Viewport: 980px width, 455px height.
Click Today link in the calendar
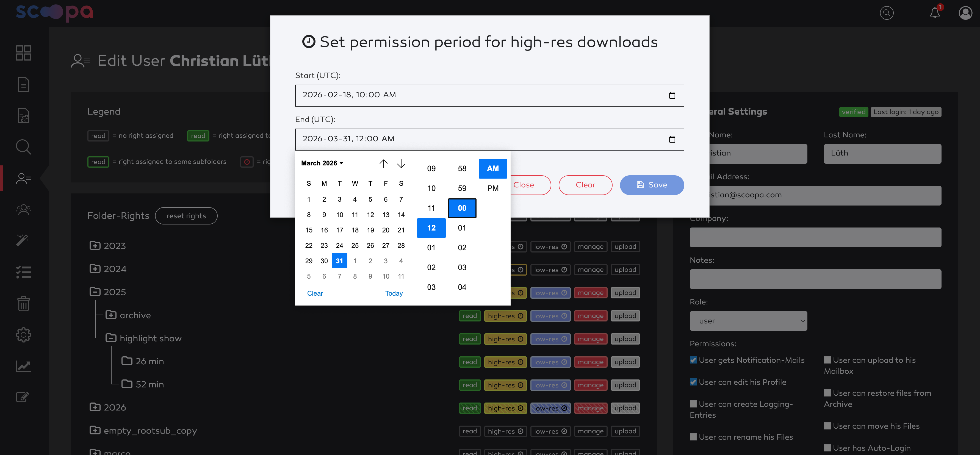pos(394,293)
